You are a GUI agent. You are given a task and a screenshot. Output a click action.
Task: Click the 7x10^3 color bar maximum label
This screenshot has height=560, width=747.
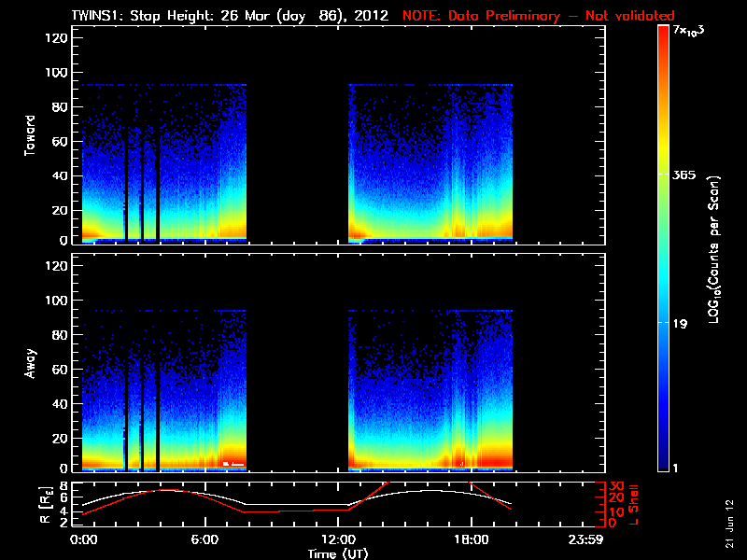pyautogui.click(x=689, y=31)
